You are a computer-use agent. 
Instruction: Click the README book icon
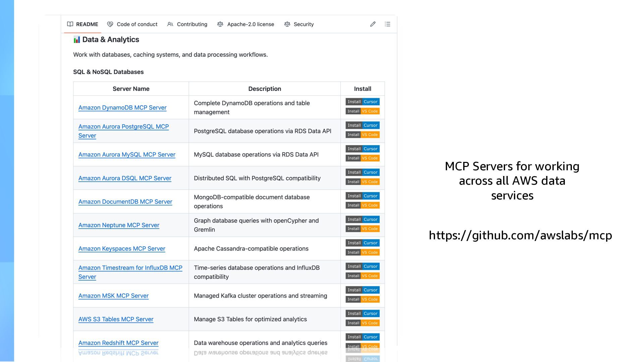pyautogui.click(x=70, y=24)
